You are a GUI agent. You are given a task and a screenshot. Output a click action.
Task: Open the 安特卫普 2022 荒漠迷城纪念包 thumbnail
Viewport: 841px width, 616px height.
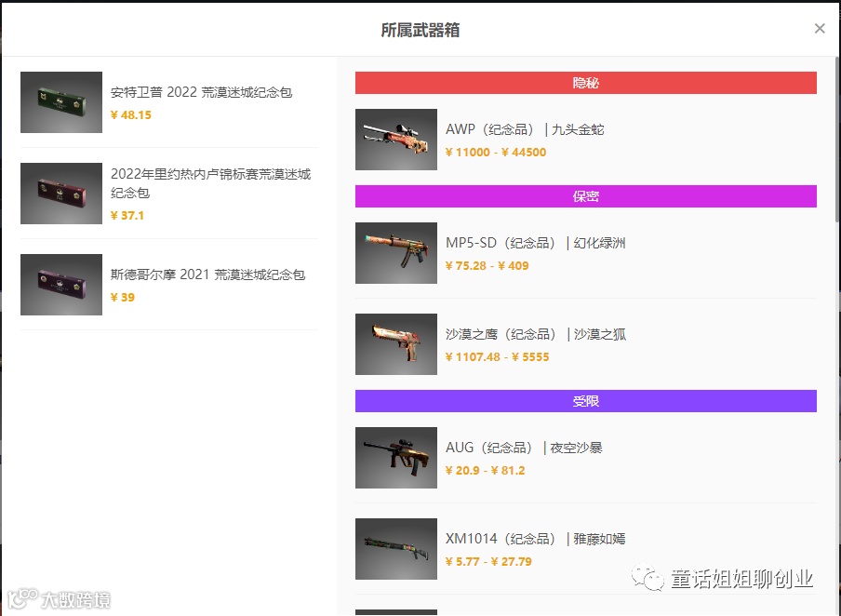click(x=61, y=102)
